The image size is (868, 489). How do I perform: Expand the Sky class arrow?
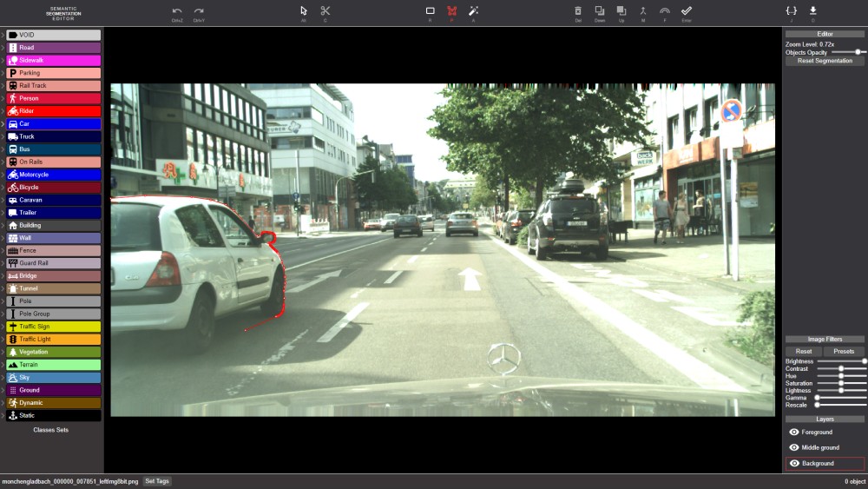pyautogui.click(x=3, y=378)
